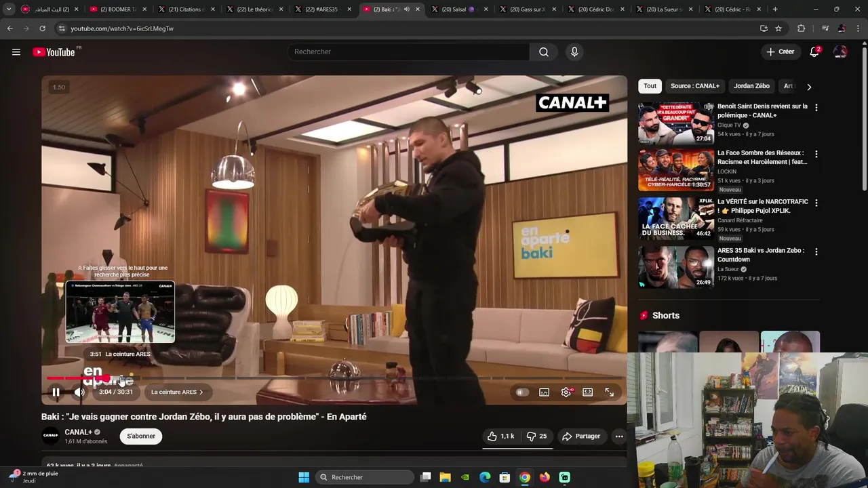Toggle subtitles in the player
Screen dimensions: 868x488
pos(544,392)
